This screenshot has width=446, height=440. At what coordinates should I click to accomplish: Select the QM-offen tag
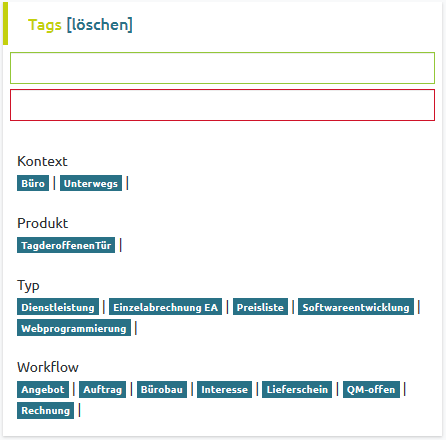(x=371, y=389)
